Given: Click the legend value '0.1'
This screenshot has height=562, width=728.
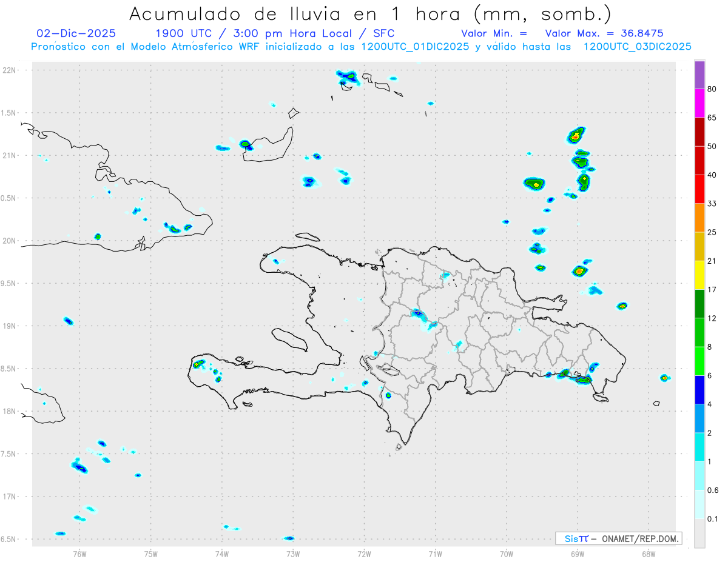Looking at the screenshot, I should tap(713, 519).
